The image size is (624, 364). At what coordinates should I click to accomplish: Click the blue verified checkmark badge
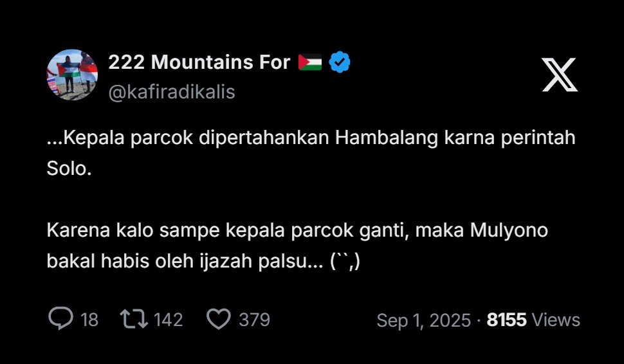click(x=340, y=62)
